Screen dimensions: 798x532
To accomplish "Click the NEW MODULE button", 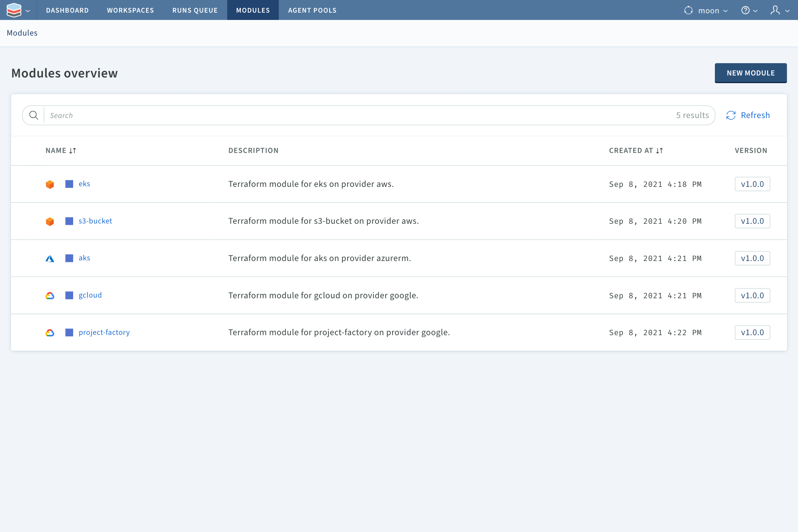I will tap(750, 73).
